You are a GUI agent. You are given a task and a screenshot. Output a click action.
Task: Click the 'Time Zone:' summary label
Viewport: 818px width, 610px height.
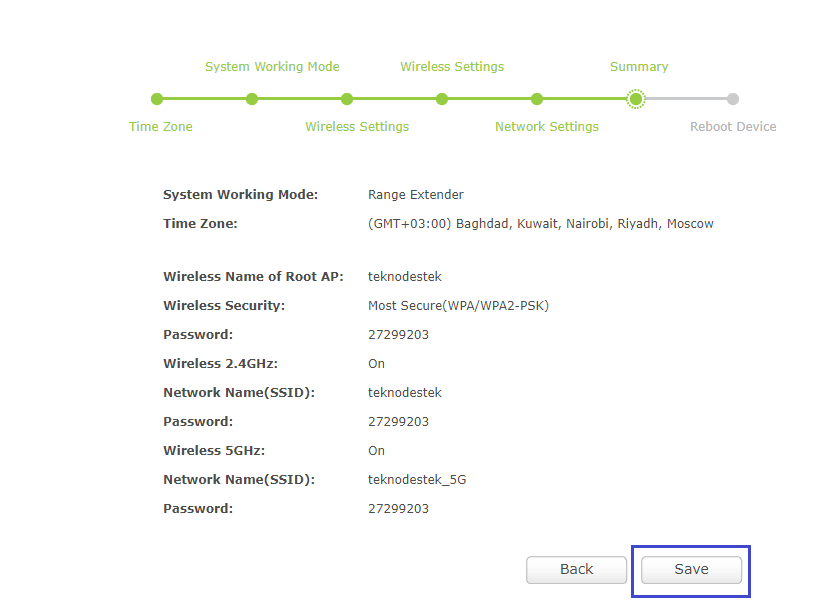click(200, 224)
